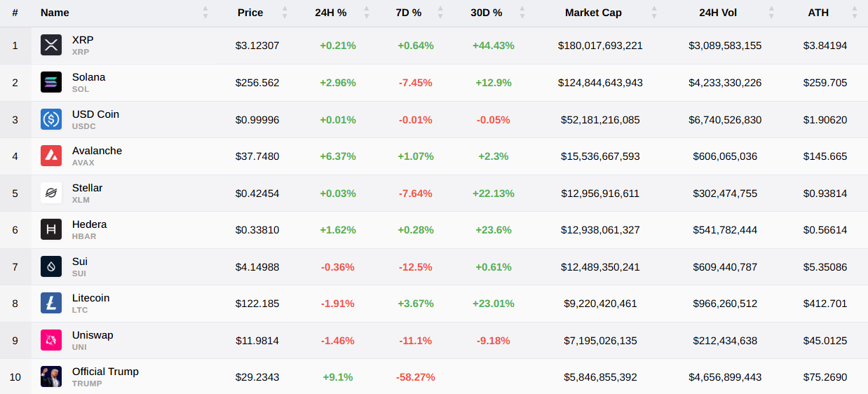Sort by 24H % column arrows
The width and height of the screenshot is (868, 394).
click(x=366, y=13)
